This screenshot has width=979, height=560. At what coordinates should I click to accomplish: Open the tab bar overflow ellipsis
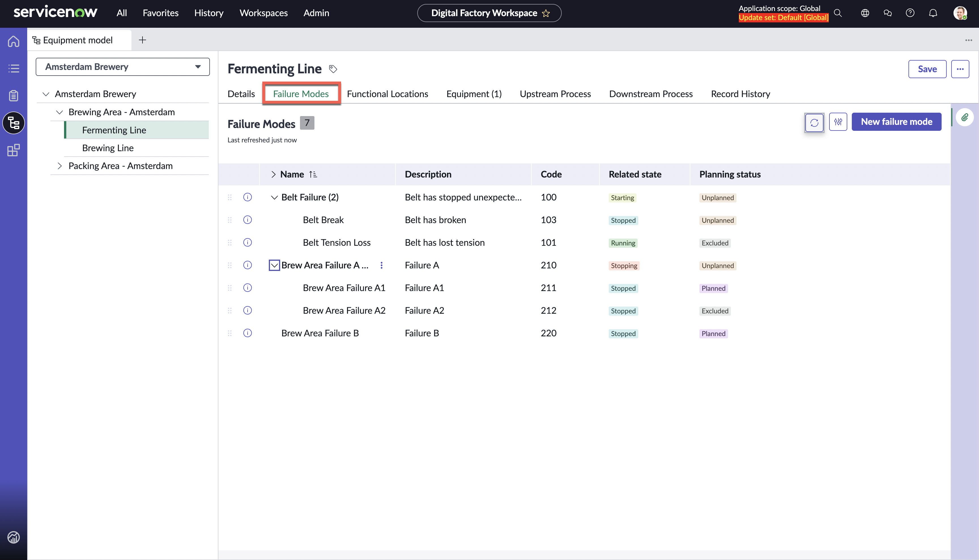[x=968, y=40]
